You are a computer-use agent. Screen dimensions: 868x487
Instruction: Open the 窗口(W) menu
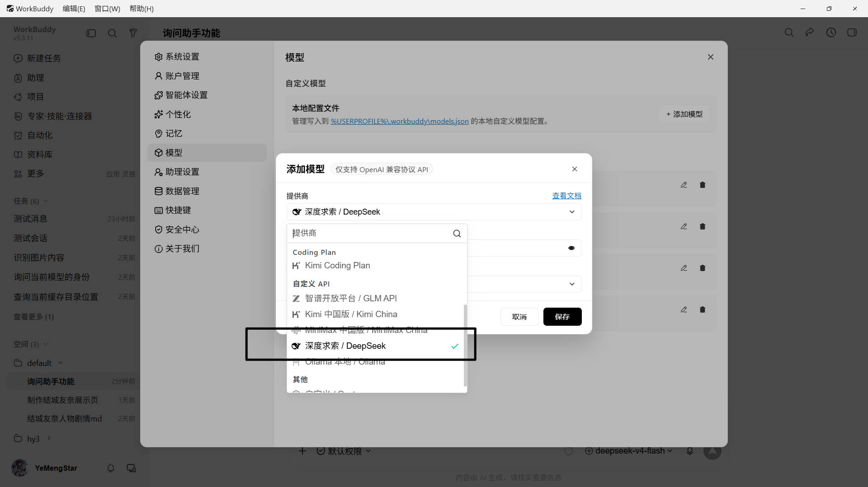pyautogui.click(x=107, y=9)
